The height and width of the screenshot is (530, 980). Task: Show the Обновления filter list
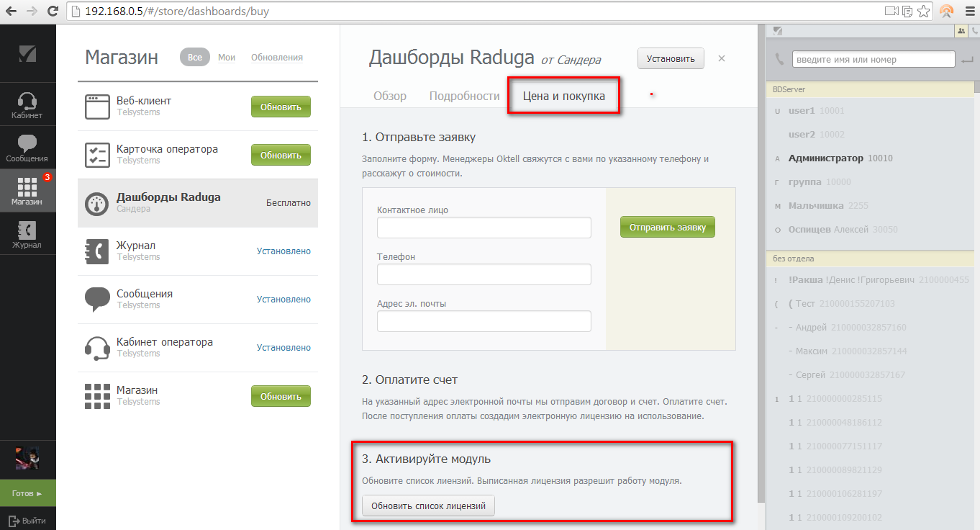277,58
